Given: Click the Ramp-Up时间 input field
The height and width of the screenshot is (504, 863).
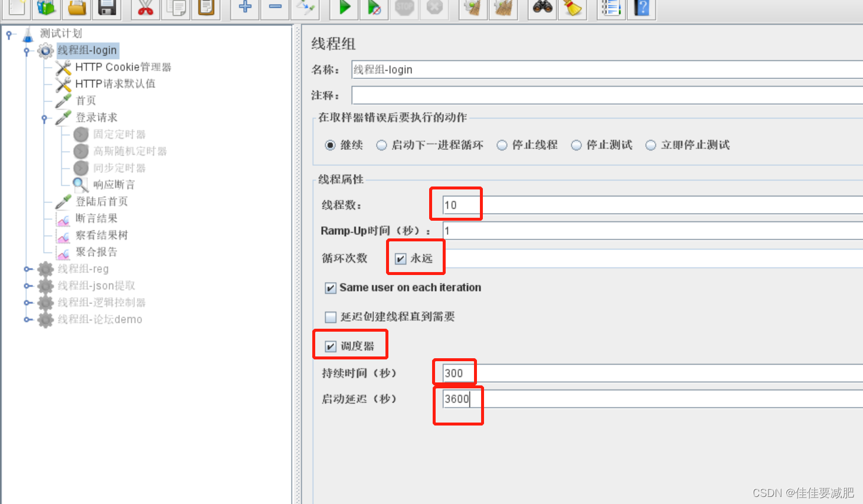Looking at the screenshot, I should point(652,231).
